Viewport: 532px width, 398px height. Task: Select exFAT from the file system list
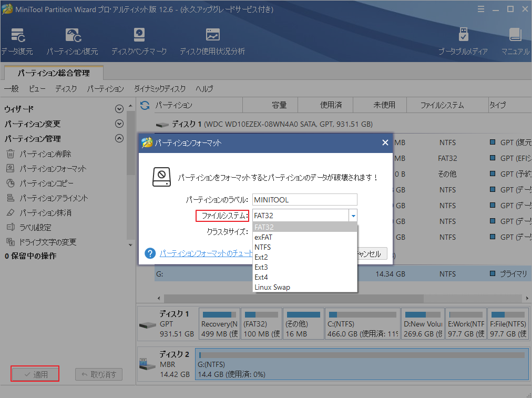[263, 237]
